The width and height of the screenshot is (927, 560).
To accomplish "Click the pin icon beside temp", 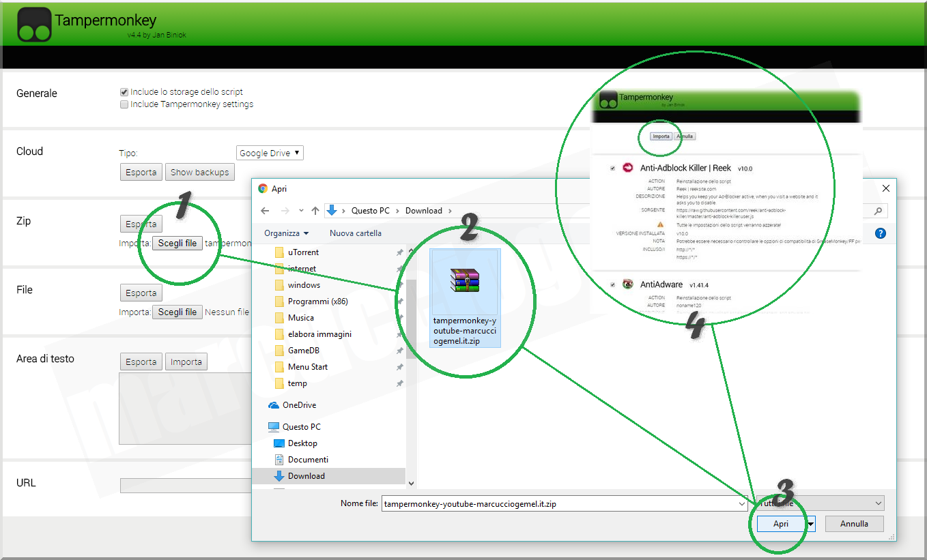I will tap(399, 383).
